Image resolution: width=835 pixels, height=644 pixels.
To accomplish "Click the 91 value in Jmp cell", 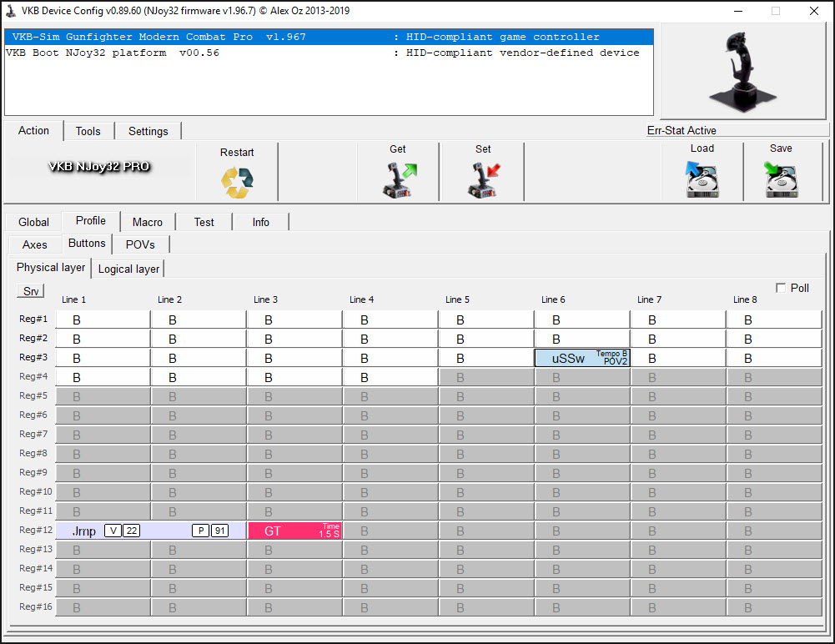I will [220, 531].
